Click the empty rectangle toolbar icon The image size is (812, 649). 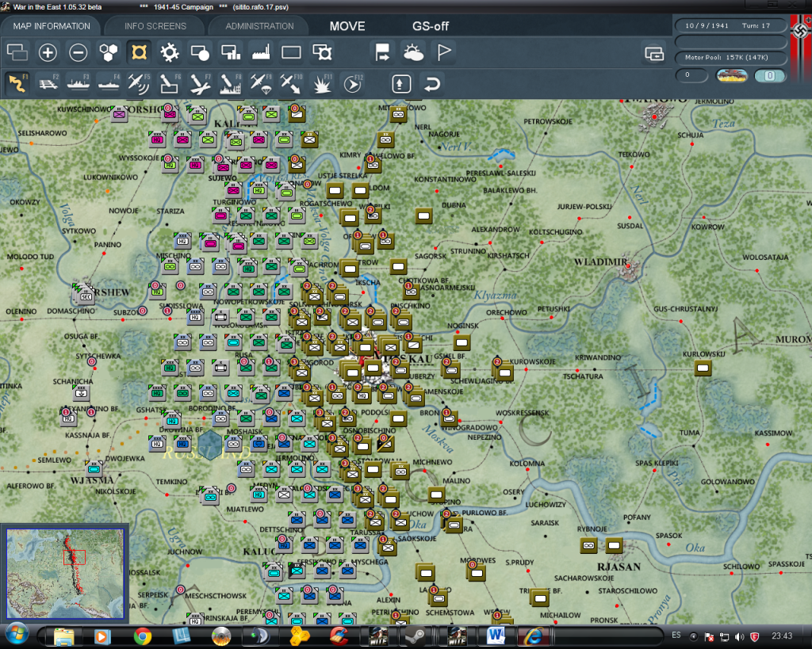pyautogui.click(x=291, y=52)
